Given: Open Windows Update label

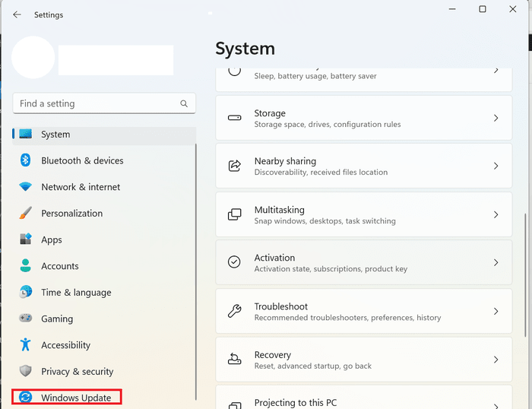Looking at the screenshot, I should coord(76,398).
